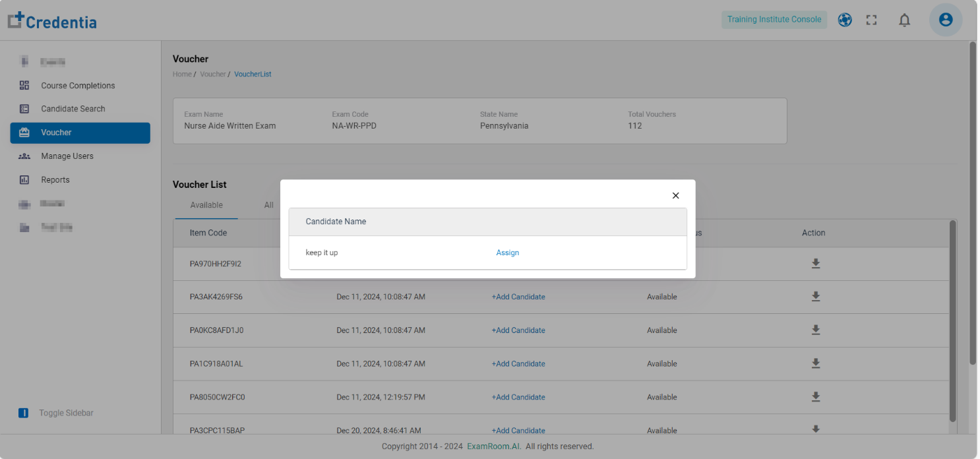Click the Reports chart icon
This screenshot has height=459, width=980.
click(x=24, y=180)
